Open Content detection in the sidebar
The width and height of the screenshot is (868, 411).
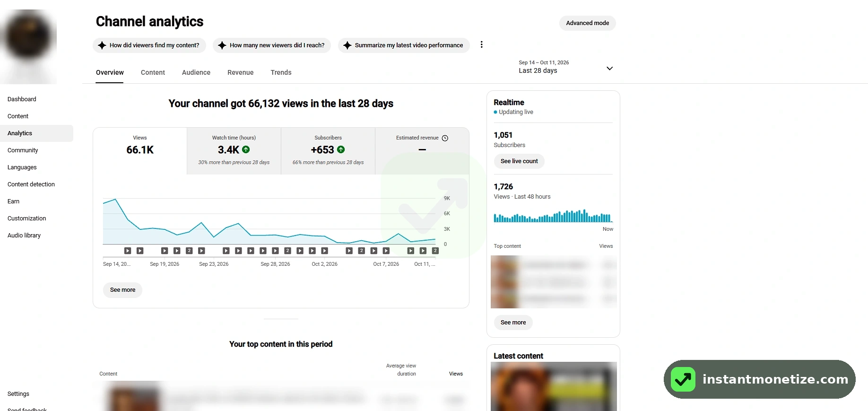(37, 184)
